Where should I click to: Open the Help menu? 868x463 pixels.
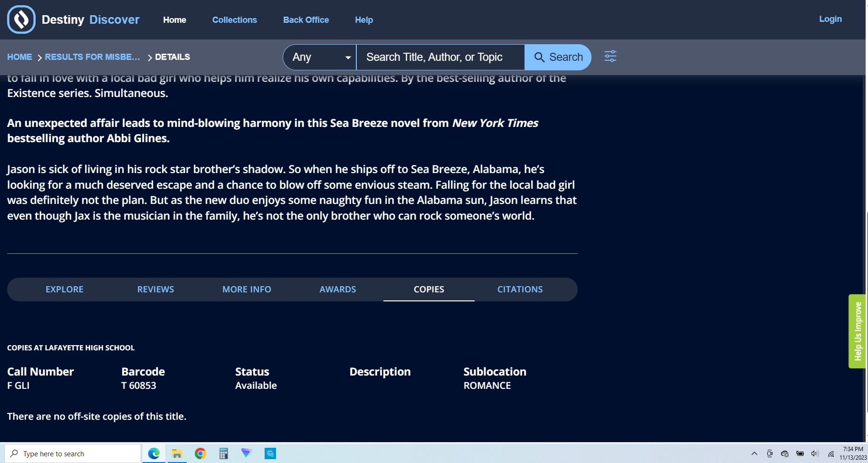coord(364,20)
